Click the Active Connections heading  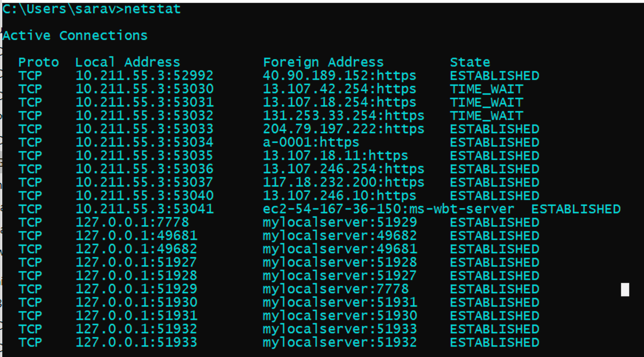click(x=75, y=35)
